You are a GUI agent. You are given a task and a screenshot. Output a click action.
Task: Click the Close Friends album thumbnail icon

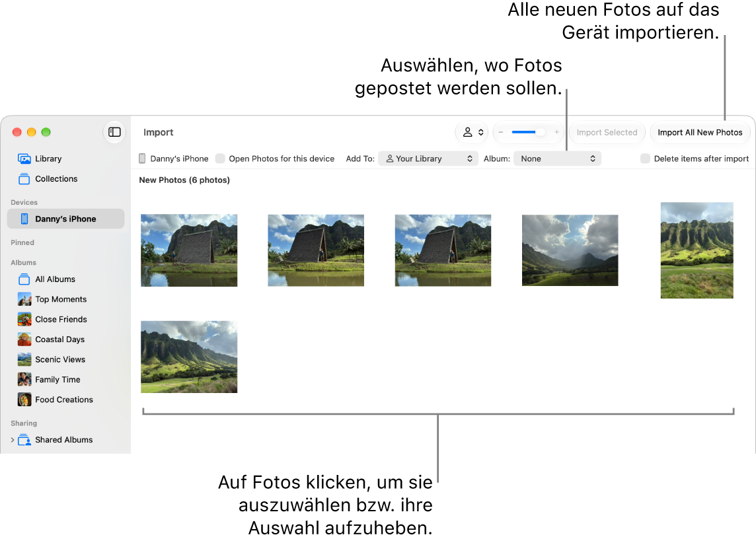(x=24, y=320)
